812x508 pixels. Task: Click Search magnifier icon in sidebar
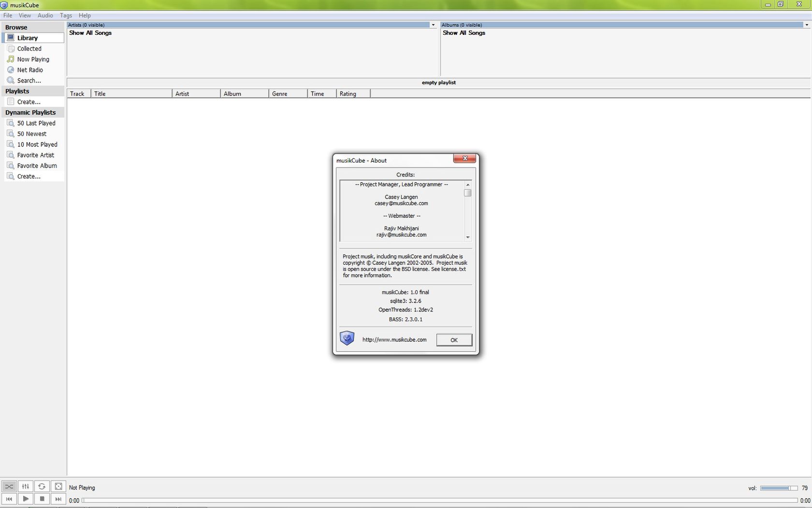11,80
